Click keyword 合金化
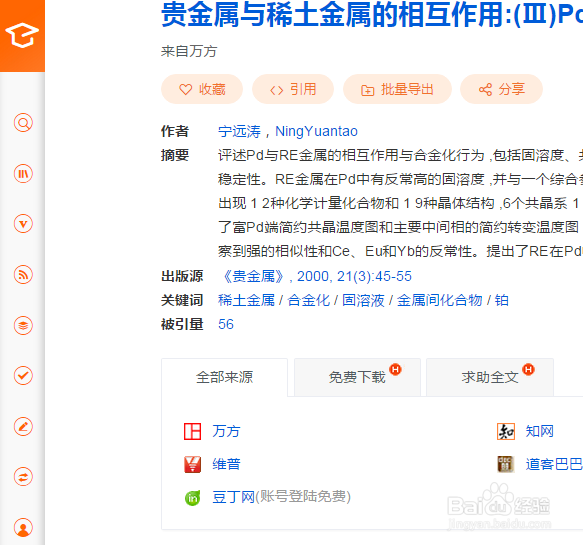583x545 pixels. point(309,300)
